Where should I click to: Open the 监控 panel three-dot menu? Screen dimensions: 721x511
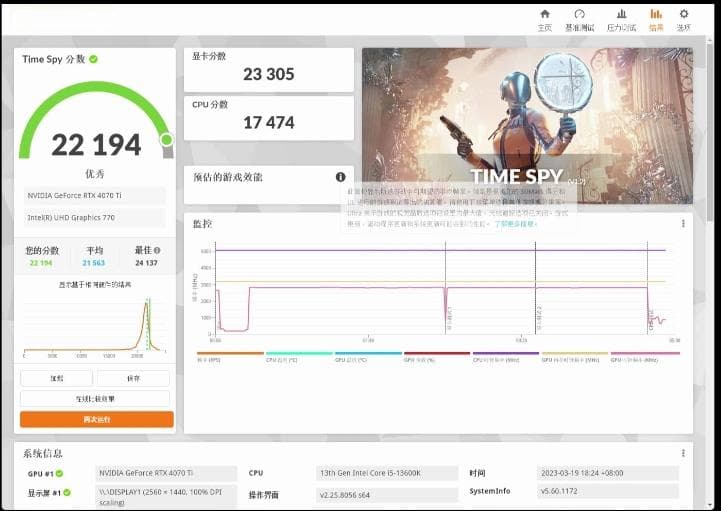683,224
